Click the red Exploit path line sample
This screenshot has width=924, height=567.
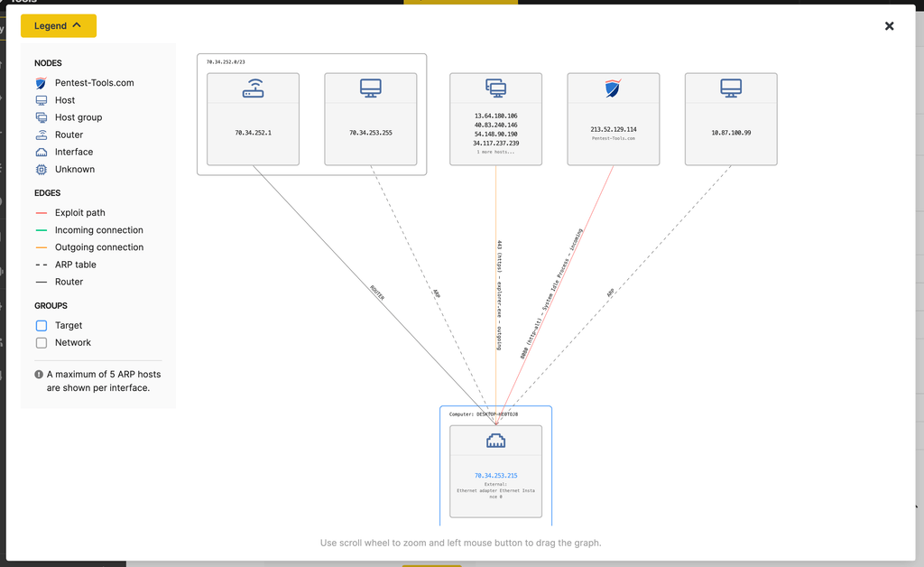point(40,212)
